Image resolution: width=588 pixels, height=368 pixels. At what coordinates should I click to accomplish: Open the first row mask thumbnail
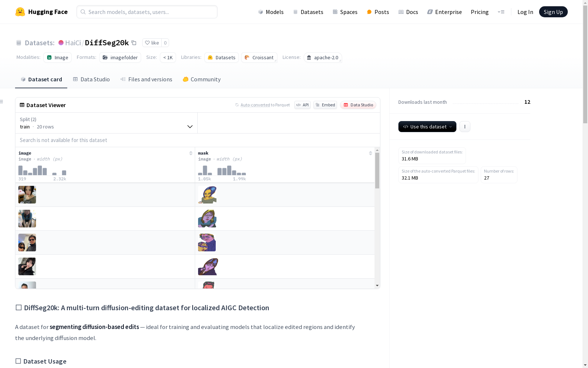click(x=207, y=195)
